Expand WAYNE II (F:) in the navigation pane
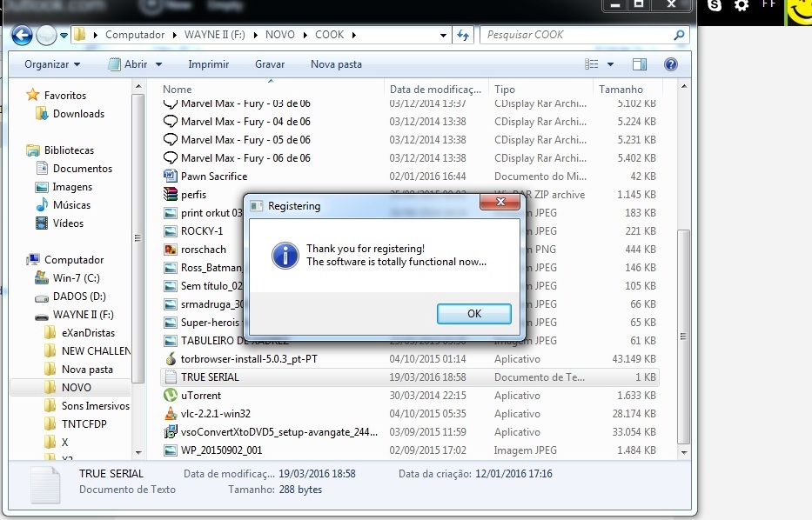Image resolution: width=812 pixels, height=520 pixels. coord(29,314)
